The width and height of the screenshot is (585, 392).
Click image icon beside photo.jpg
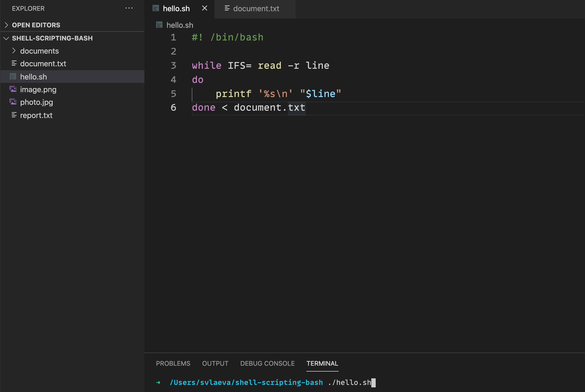tap(13, 102)
